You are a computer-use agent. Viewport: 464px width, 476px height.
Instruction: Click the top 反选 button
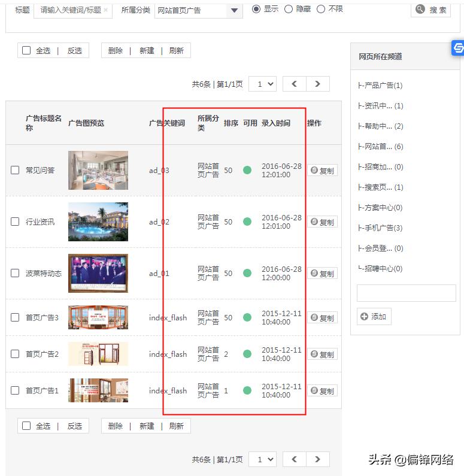(x=75, y=51)
